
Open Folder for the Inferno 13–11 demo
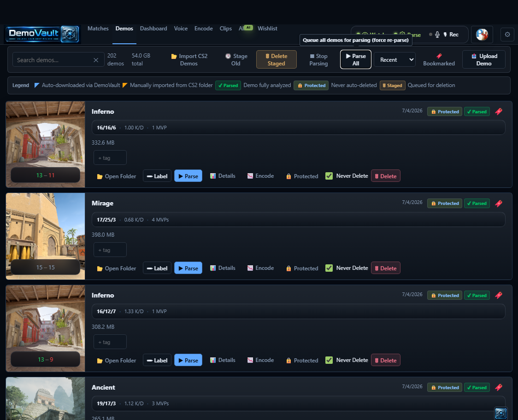pyautogui.click(x=116, y=176)
